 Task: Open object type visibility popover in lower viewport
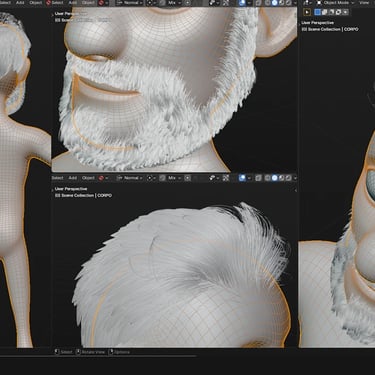pyautogui.click(x=213, y=178)
